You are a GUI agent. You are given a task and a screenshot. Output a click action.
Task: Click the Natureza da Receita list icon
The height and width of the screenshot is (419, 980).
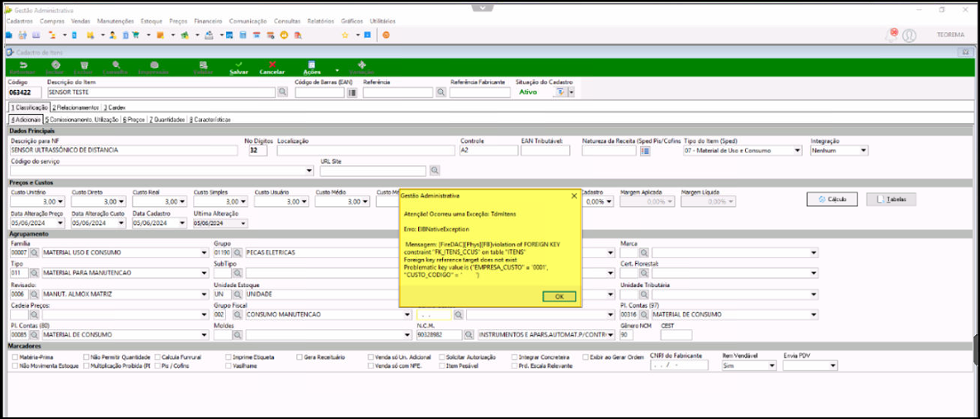(645, 150)
